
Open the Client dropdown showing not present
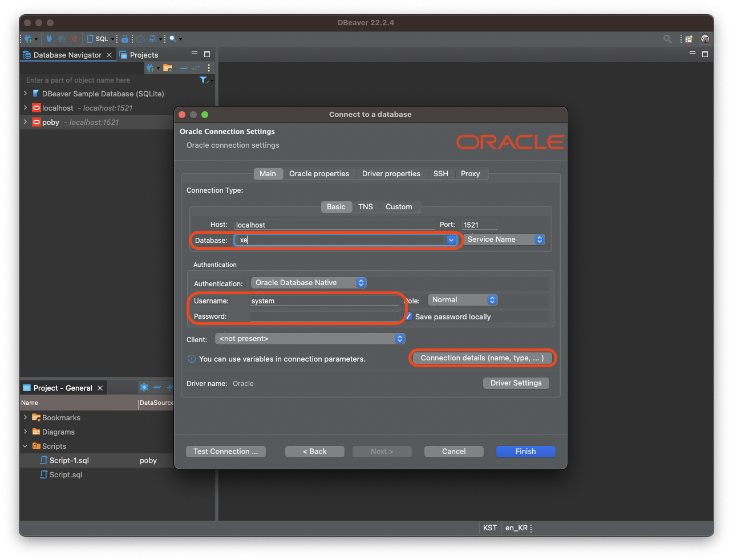click(310, 339)
